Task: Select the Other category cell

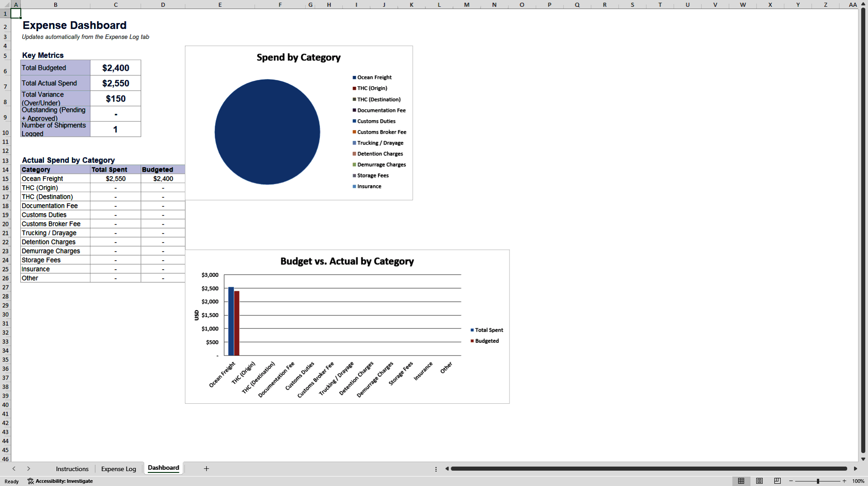Action: click(55, 278)
